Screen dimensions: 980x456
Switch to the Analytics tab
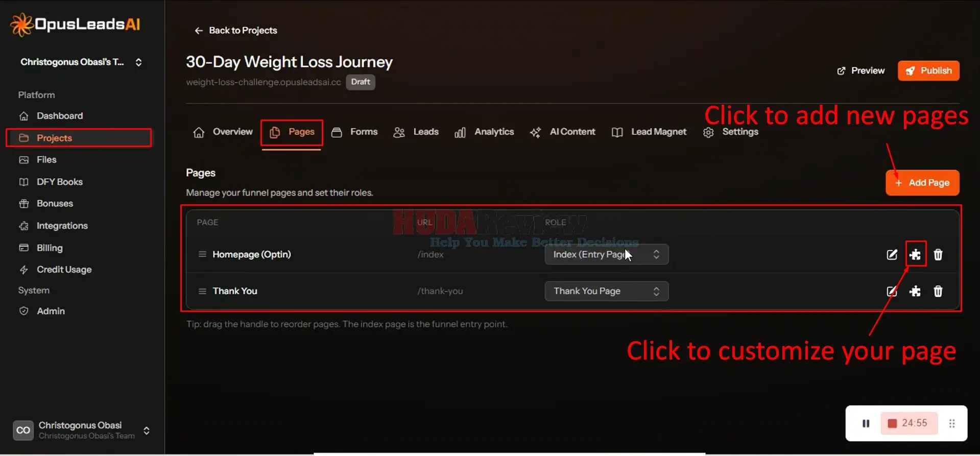[x=484, y=132]
